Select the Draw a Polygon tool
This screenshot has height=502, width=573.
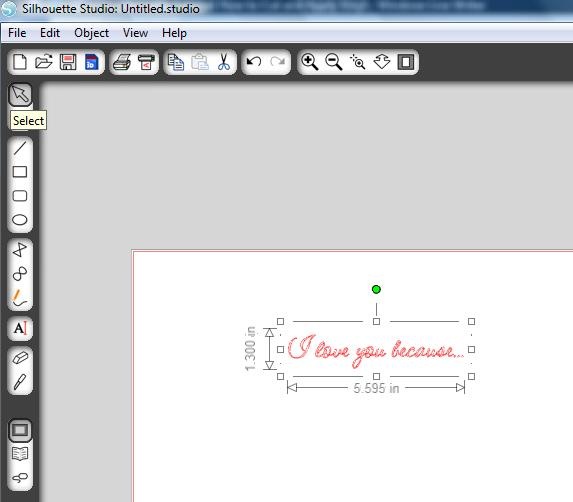[20, 250]
